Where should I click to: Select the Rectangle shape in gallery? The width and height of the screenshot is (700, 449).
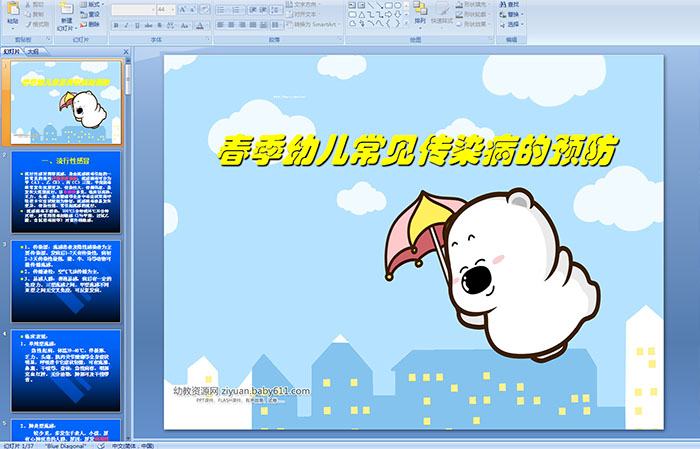(x=389, y=5)
